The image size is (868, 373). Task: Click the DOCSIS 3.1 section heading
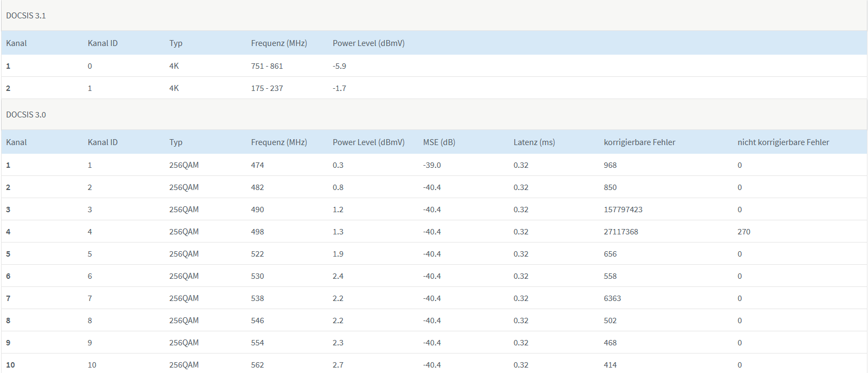[x=26, y=16]
